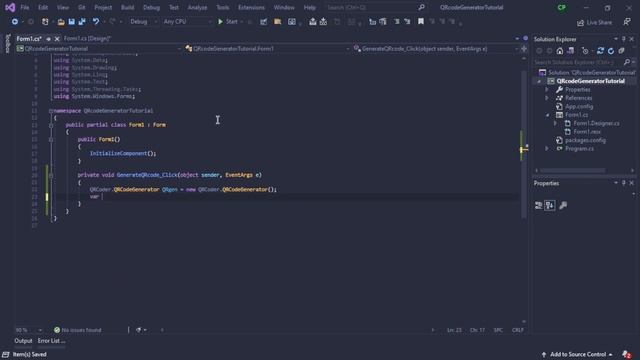The image size is (640, 360).
Task: Collapse the QRcodeGeneratorTutorial project node
Action: [x=539, y=81]
